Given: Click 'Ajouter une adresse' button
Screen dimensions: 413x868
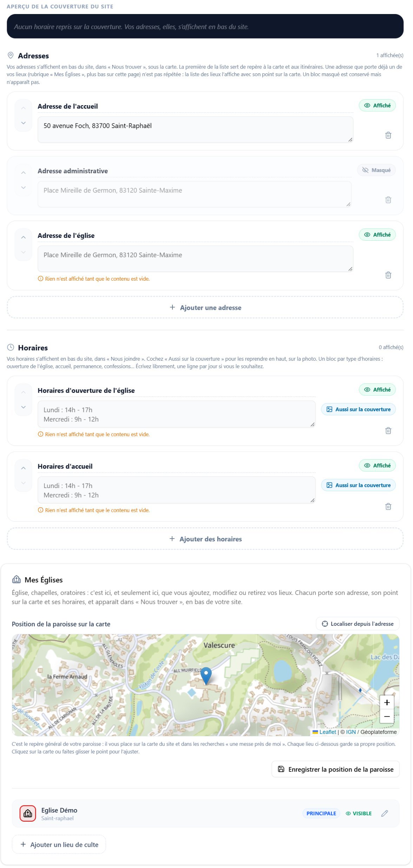Looking at the screenshot, I should (x=205, y=308).
